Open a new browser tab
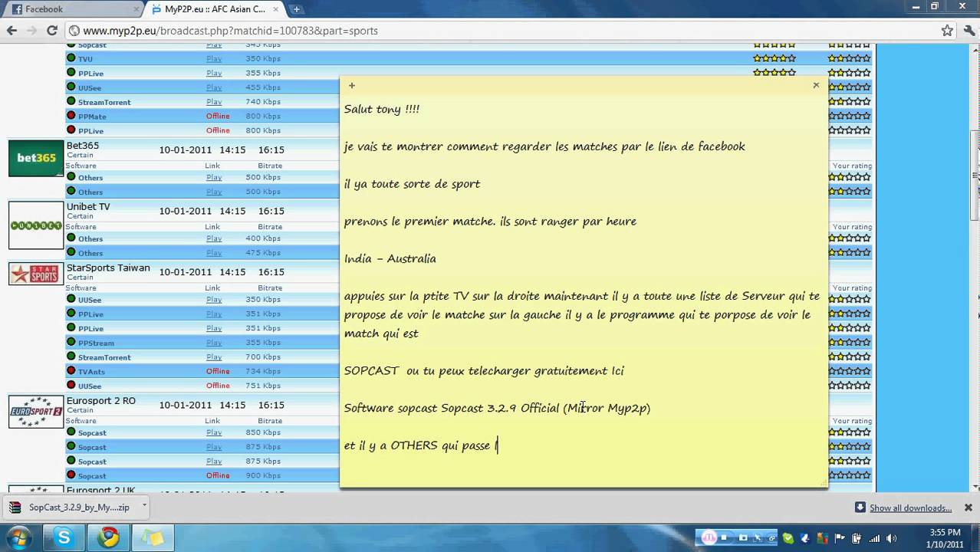The image size is (980, 552). [296, 9]
